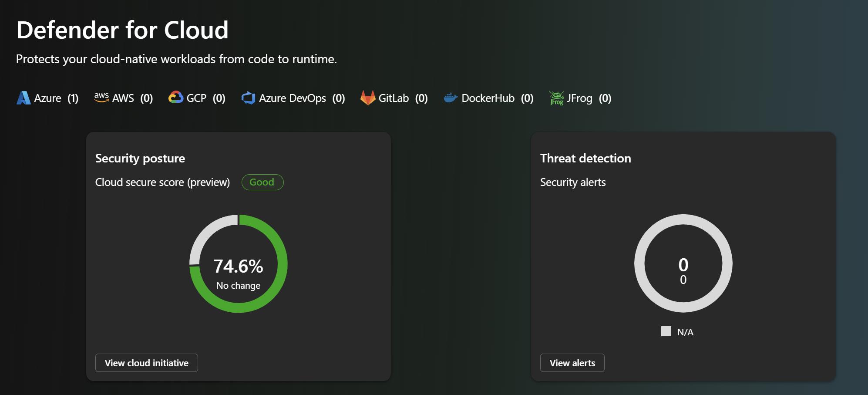Select the Azure DevOps icon
The width and height of the screenshot is (868, 395).
click(x=249, y=98)
